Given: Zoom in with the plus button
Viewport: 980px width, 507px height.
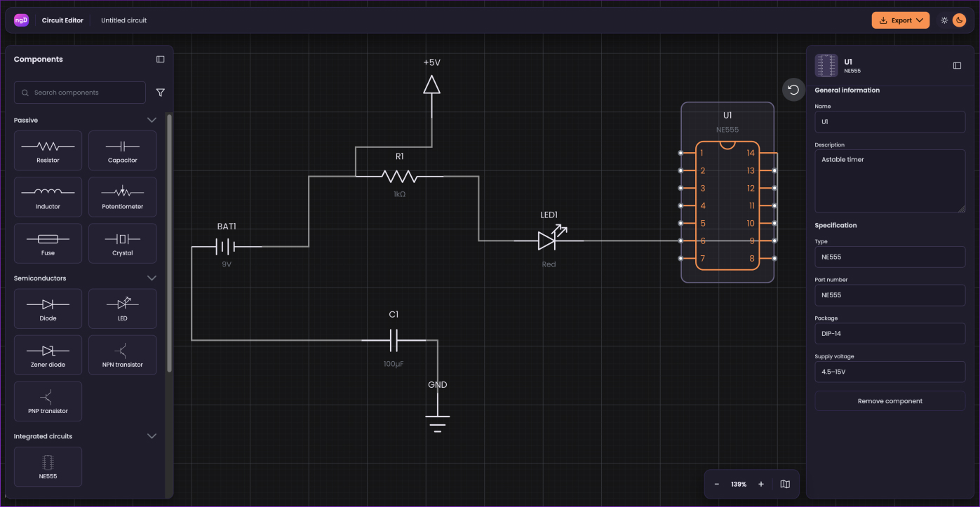Looking at the screenshot, I should (761, 484).
